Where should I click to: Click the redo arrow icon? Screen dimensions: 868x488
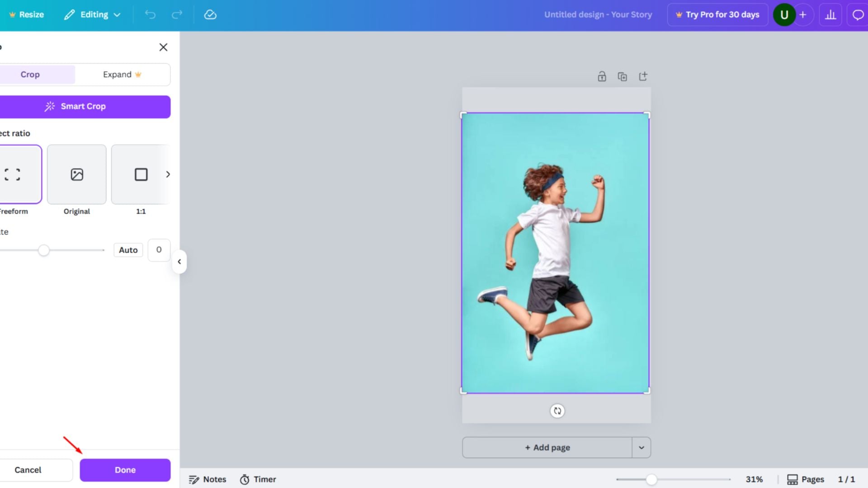[x=177, y=14]
